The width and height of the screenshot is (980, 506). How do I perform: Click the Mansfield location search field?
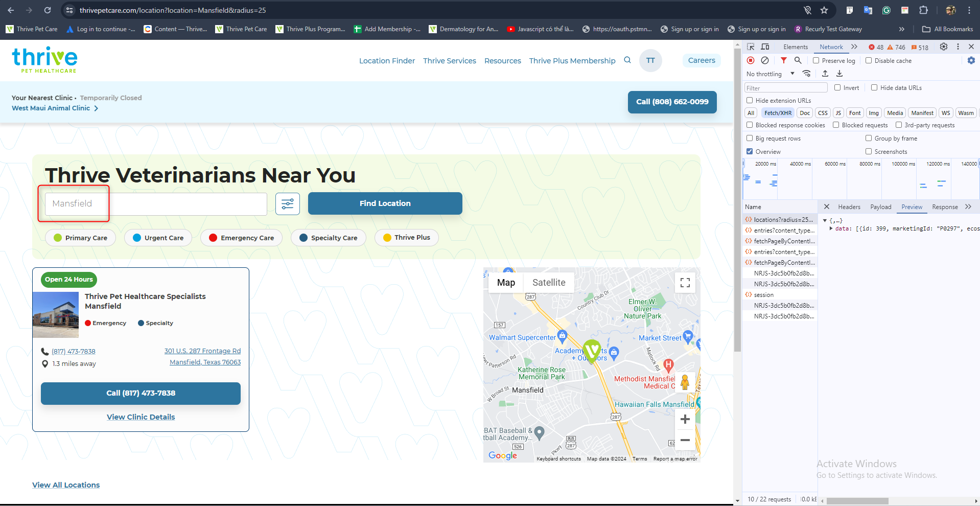click(156, 203)
